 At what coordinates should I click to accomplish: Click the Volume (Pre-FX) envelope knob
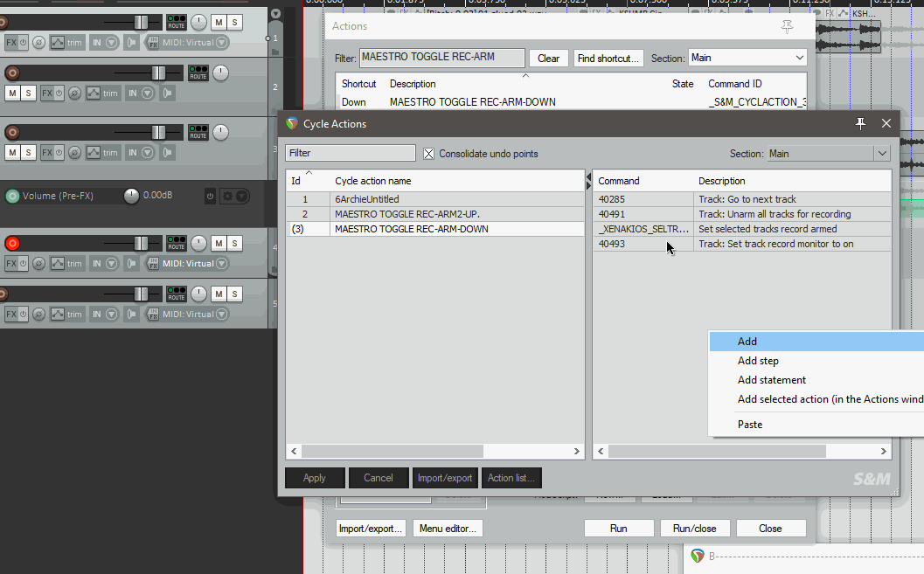(x=131, y=196)
